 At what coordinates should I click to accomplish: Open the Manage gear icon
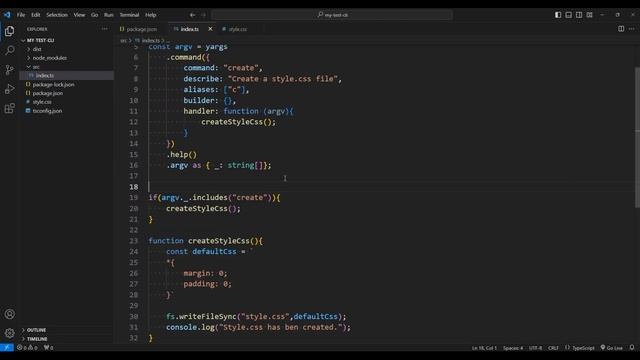[9, 333]
